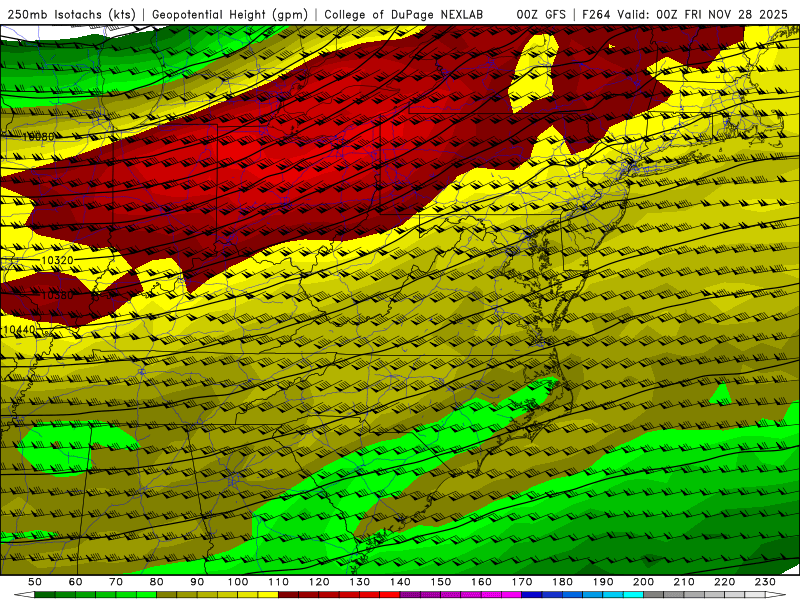800x600 pixels.
Task: Select the olive swatch right of 80
Action: tap(167, 595)
